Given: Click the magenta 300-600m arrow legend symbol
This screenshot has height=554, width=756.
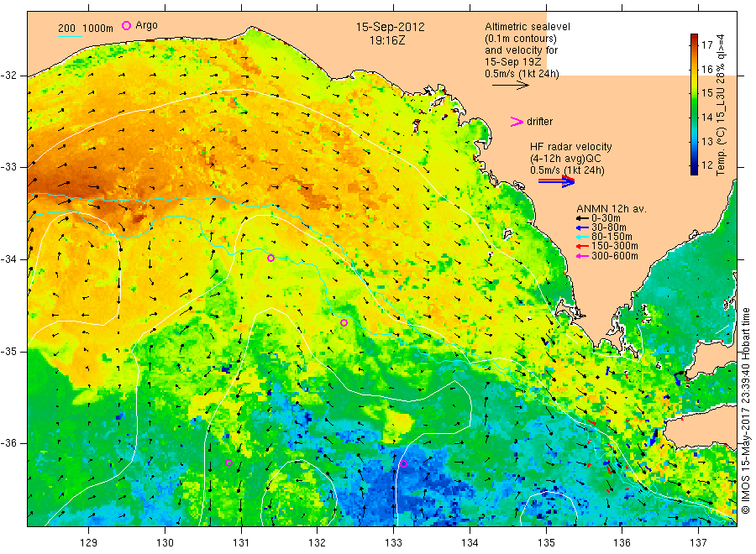Looking at the screenshot, I should pyautogui.click(x=582, y=256).
